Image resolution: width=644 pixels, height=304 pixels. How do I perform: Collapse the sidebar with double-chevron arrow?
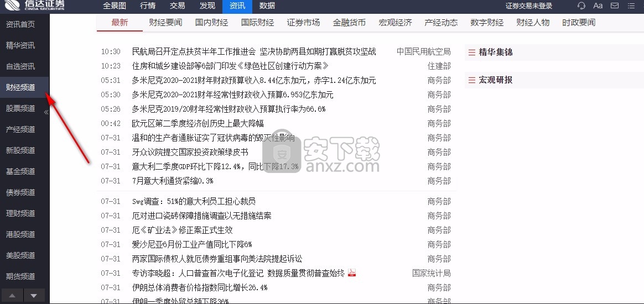pos(46,112)
